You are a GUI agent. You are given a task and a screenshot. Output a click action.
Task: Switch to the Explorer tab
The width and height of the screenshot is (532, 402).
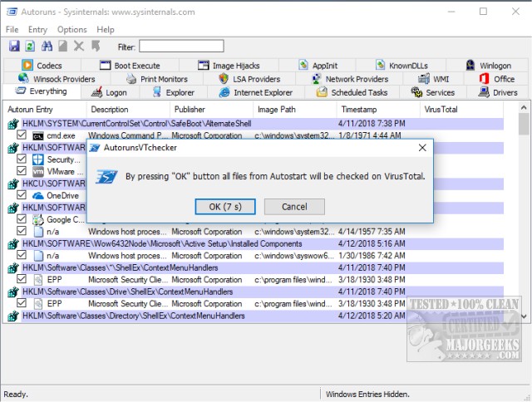pyautogui.click(x=173, y=92)
